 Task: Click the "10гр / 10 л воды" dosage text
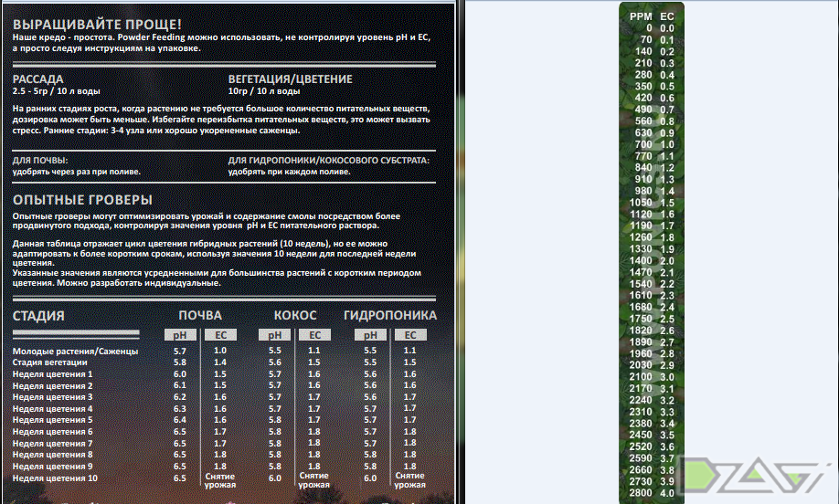point(264,91)
